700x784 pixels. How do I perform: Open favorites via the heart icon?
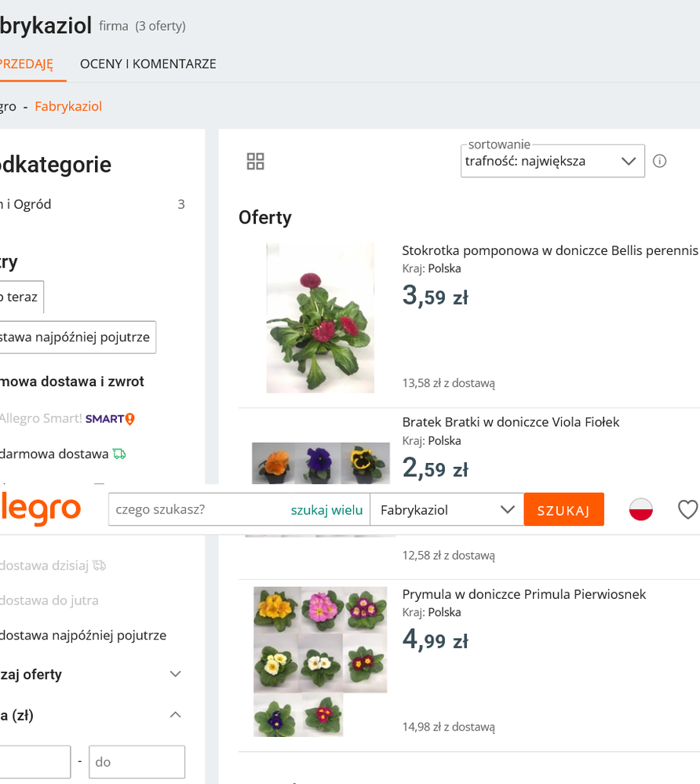tap(687, 510)
